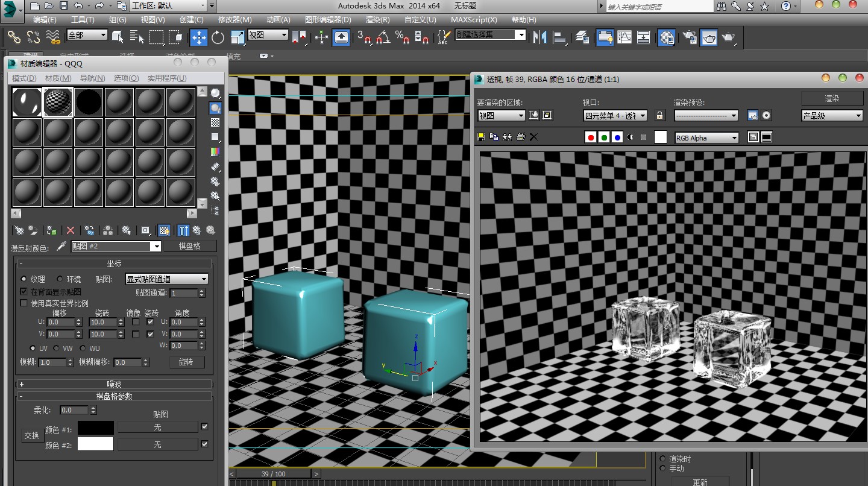Select the 纹理 radio button

[24, 279]
